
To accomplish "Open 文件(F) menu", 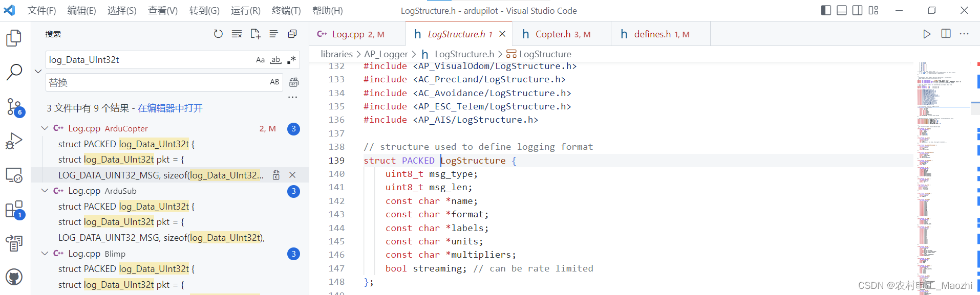I will tap(42, 10).
